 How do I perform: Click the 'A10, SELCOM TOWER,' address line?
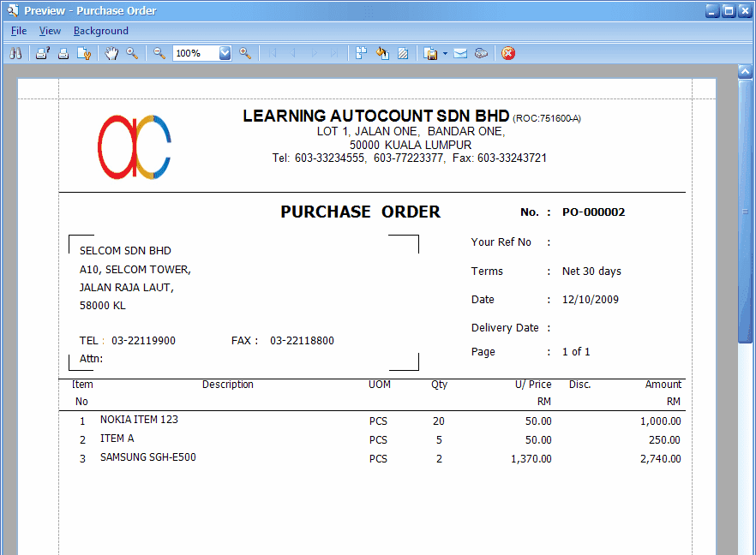[x=135, y=270]
